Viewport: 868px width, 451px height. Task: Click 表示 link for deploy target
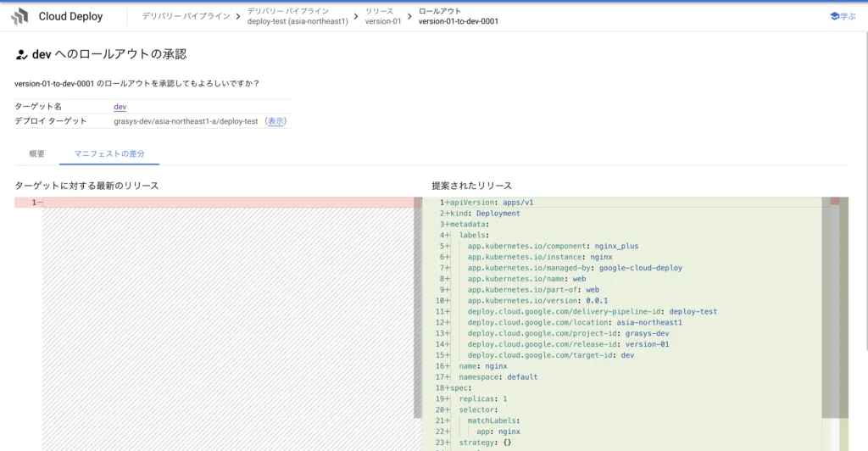point(275,121)
